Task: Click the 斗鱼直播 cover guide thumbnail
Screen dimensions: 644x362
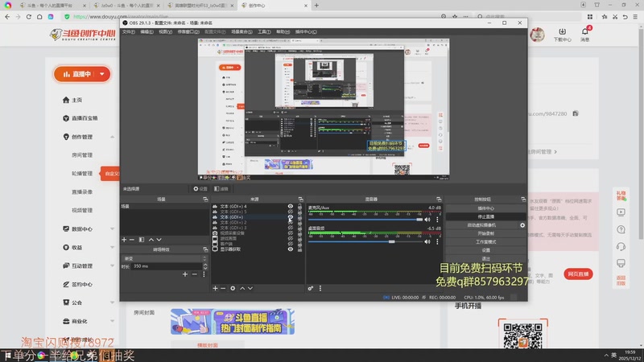Action: 233,322
